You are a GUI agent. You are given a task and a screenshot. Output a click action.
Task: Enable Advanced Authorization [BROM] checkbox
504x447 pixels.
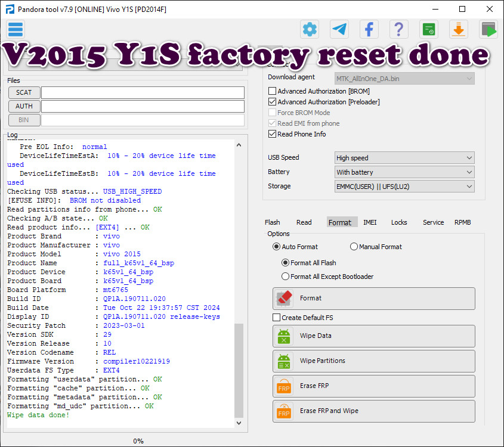point(272,91)
